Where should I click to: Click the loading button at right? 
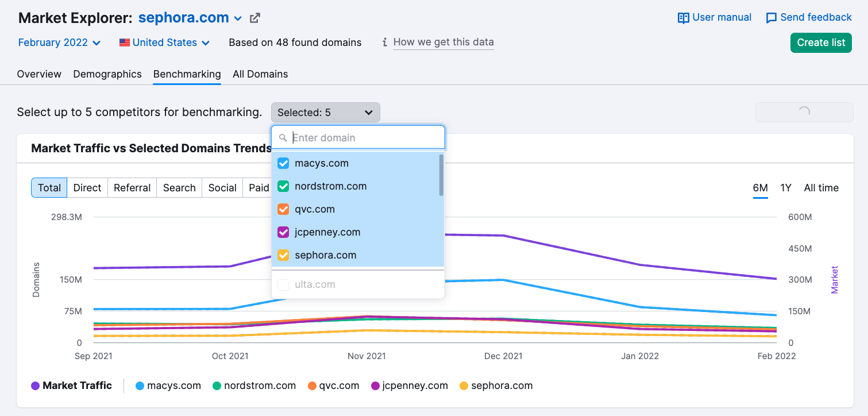pos(804,112)
